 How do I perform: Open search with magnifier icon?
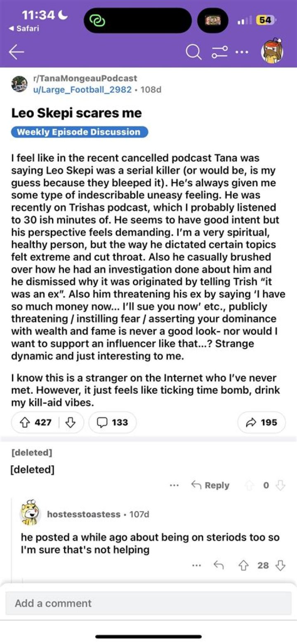[x=192, y=52]
